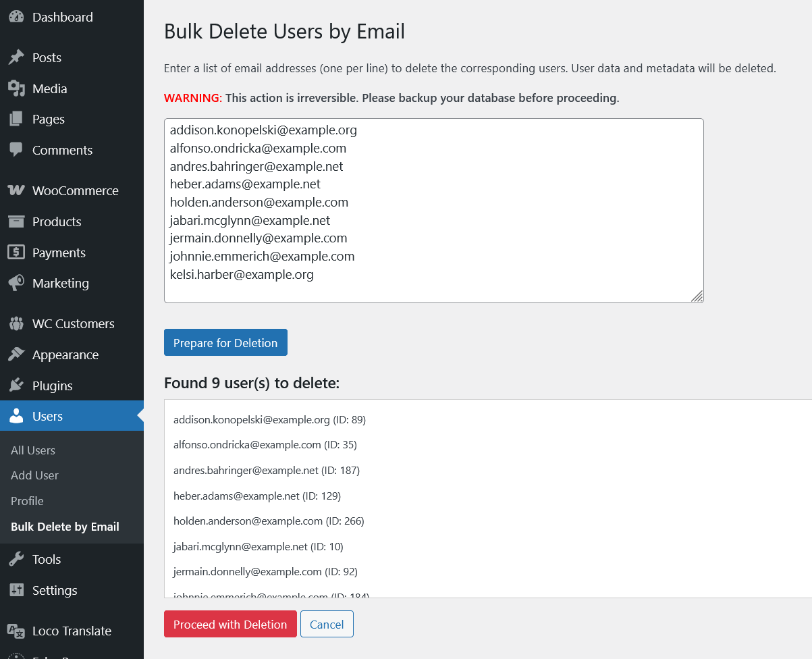Open Add User page
The height and width of the screenshot is (659, 812).
click(34, 475)
